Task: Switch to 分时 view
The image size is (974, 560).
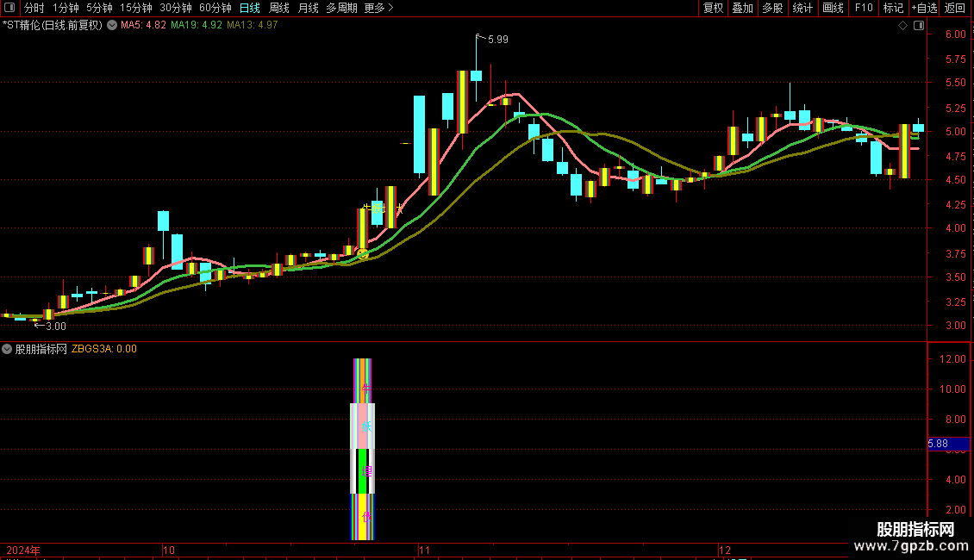Action: click(x=34, y=8)
